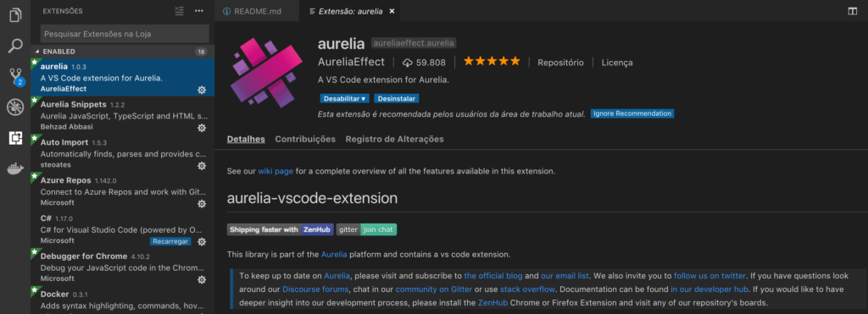Open follow us on twitter link
The height and width of the screenshot is (314, 868).
tap(709, 275)
